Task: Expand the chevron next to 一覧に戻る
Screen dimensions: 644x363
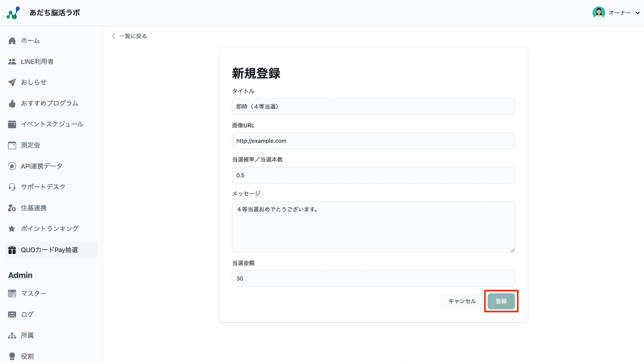Action: [113, 36]
